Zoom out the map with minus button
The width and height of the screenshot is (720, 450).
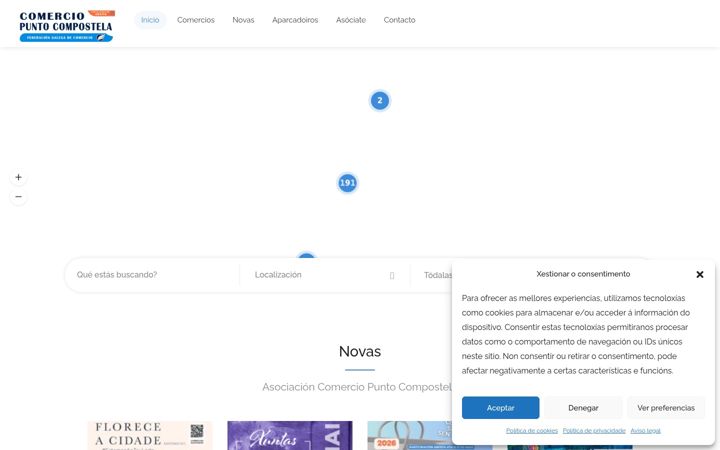tap(18, 197)
